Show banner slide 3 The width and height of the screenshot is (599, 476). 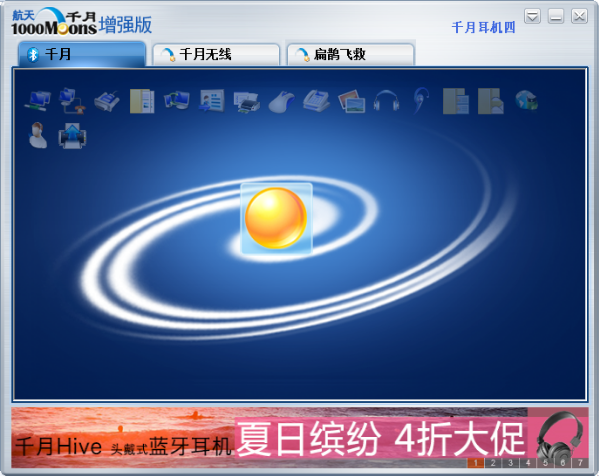[x=511, y=463]
